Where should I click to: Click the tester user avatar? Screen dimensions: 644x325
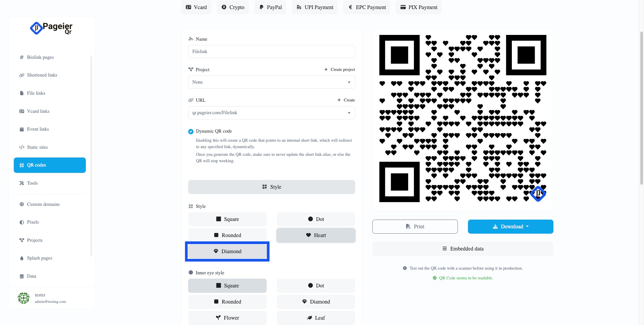coord(23,298)
